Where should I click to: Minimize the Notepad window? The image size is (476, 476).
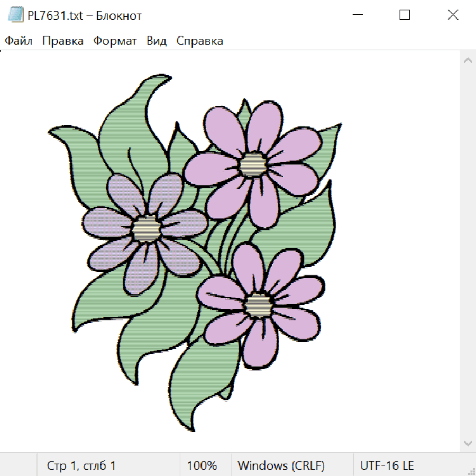356,15
